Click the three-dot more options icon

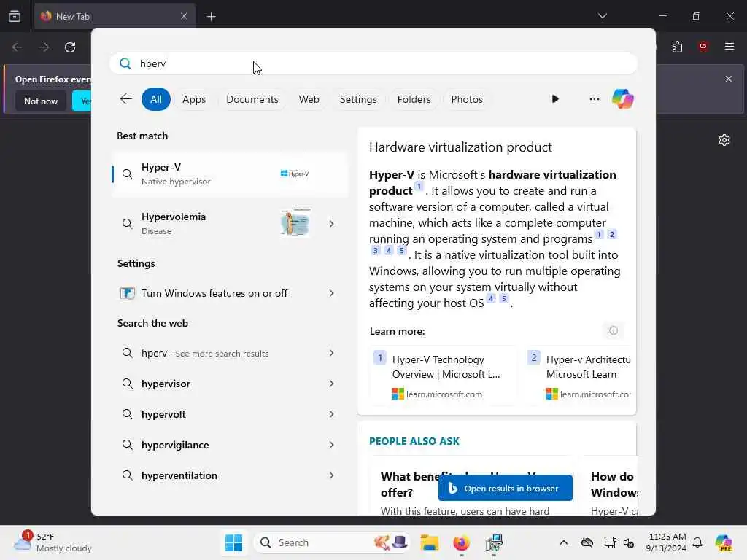tap(594, 99)
